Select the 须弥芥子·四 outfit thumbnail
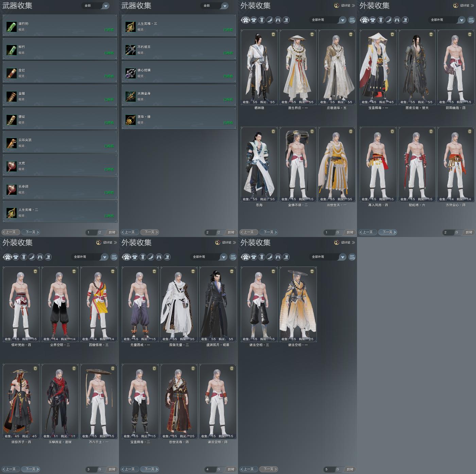The width and height of the screenshot is (476, 474). [x=21, y=402]
